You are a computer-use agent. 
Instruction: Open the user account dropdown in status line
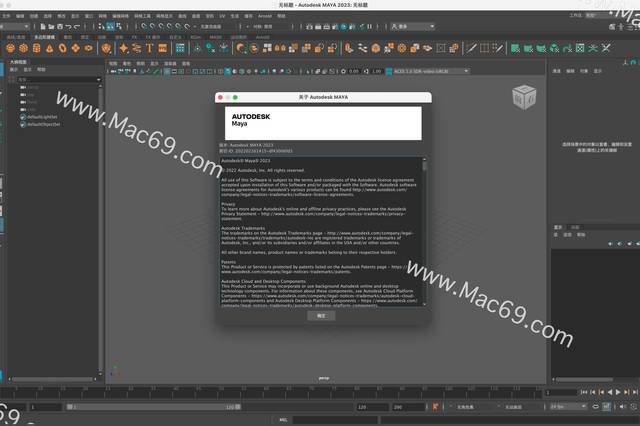(413, 27)
